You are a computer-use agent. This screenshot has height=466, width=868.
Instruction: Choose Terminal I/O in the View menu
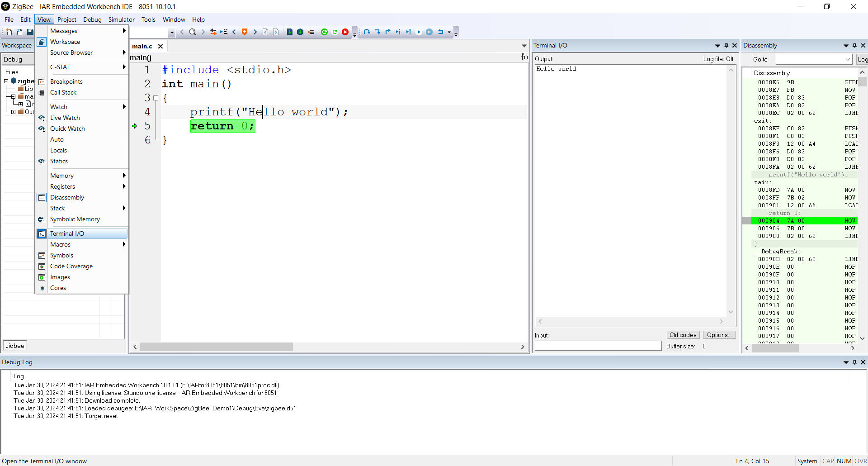82,233
